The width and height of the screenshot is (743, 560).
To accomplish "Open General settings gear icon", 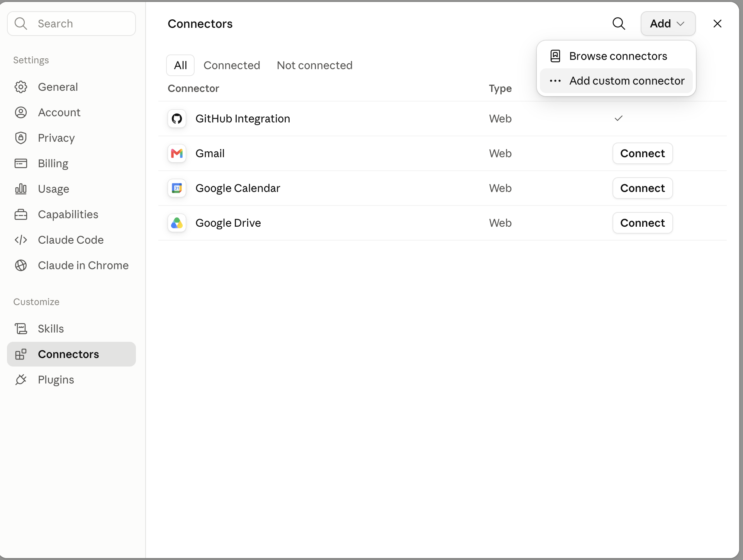I will tap(21, 87).
